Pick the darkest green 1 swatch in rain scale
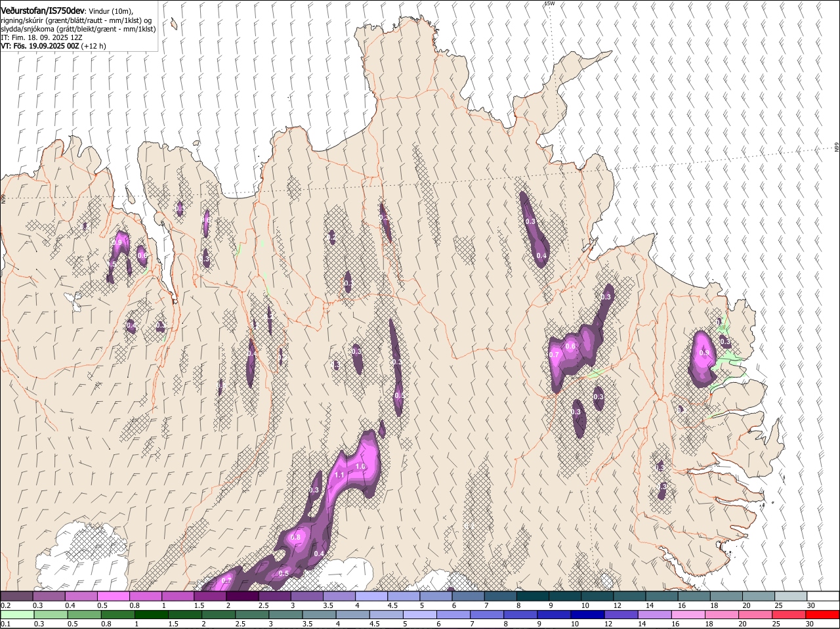840x629 pixels. pos(151,615)
